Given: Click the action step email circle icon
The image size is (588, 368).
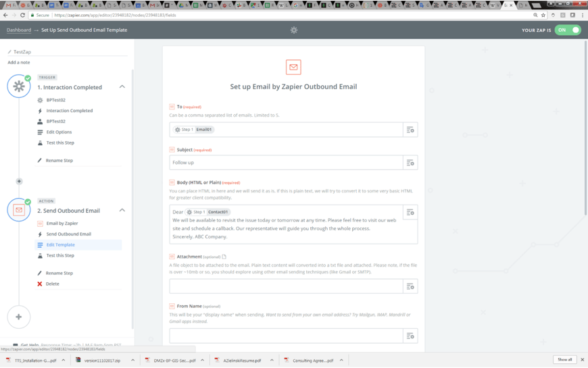Looking at the screenshot, I should 19,210.
